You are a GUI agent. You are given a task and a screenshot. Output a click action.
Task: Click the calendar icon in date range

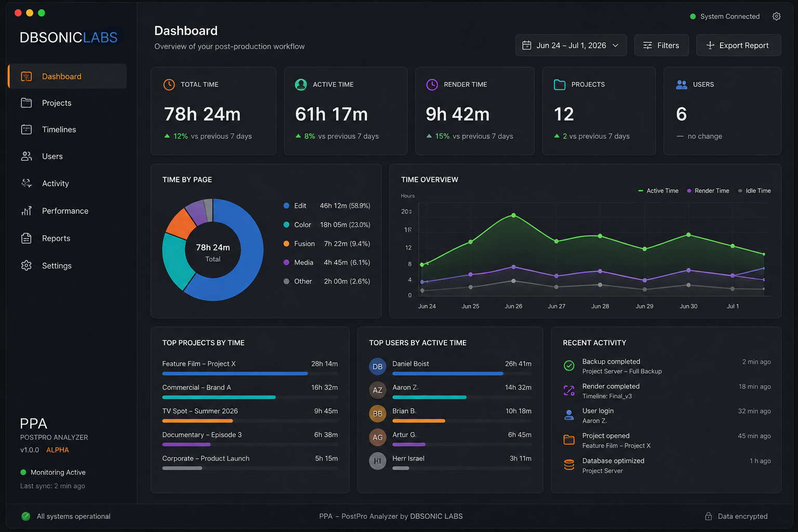tap(527, 45)
